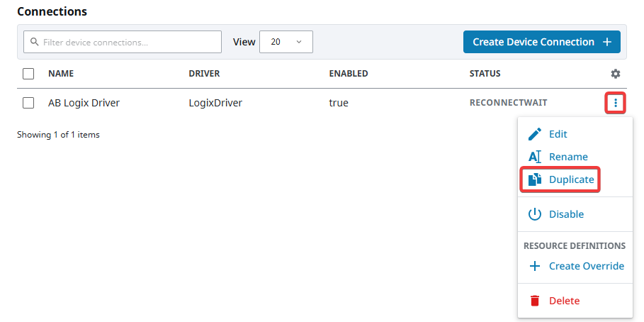Click the pencil icon next to Edit
This screenshot has width=644, height=322.
pos(535,134)
